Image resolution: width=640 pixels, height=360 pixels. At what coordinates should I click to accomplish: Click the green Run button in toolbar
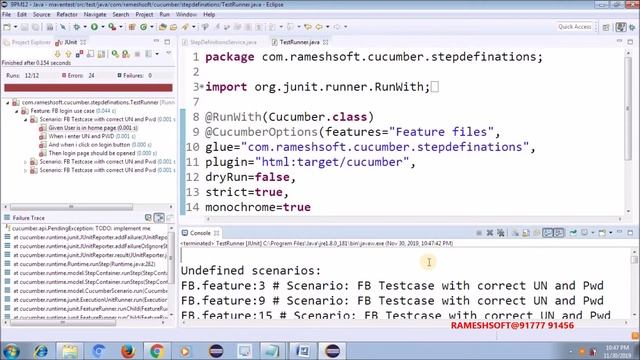click(x=94, y=27)
